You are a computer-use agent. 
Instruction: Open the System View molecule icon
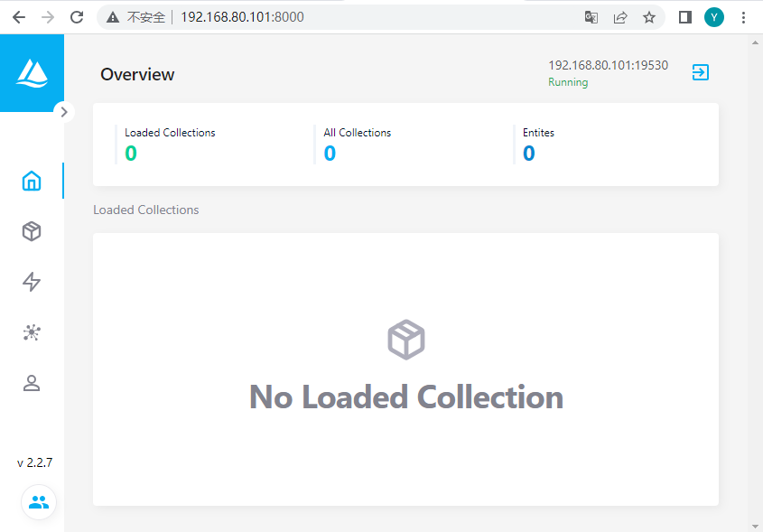pyautogui.click(x=31, y=332)
